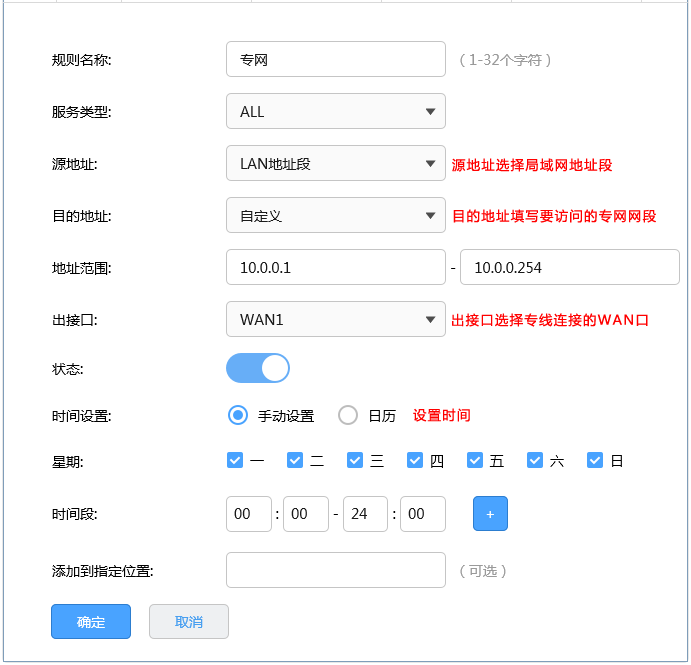Open the 目的地址 dropdown showing 自定义

pyautogui.click(x=335, y=215)
